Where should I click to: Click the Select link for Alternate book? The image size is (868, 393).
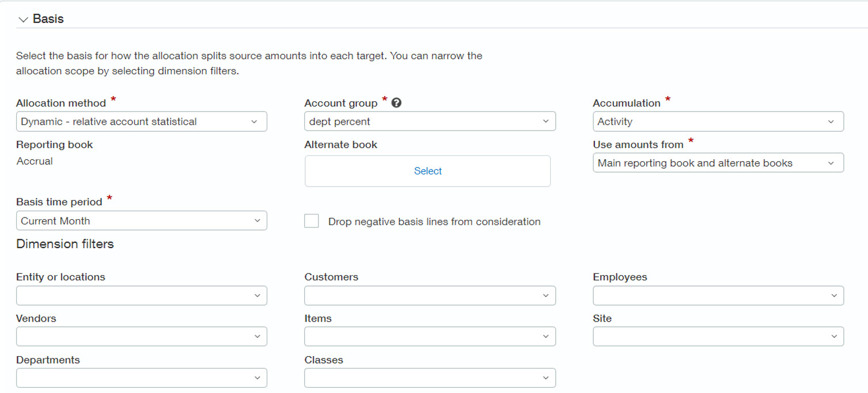coord(427,171)
